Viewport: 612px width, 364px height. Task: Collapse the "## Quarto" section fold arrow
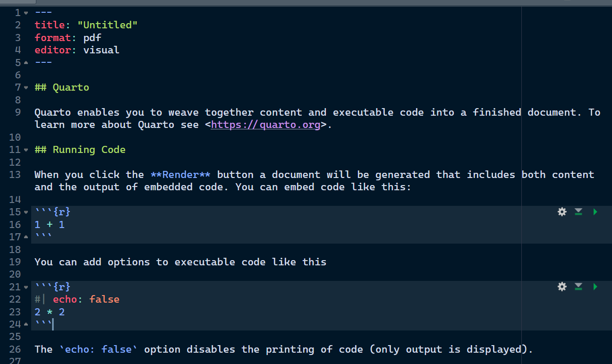(25, 87)
